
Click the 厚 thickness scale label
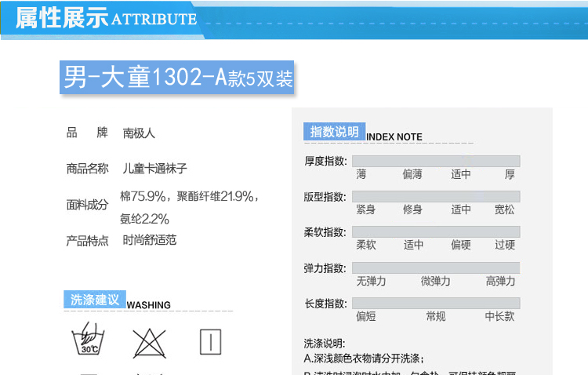coord(510,174)
